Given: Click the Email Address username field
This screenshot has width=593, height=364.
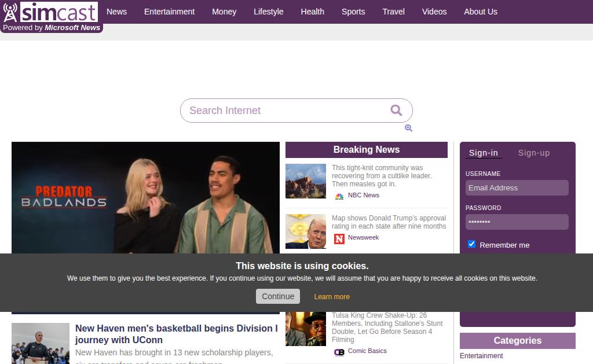Looking at the screenshot, I should tap(517, 187).
